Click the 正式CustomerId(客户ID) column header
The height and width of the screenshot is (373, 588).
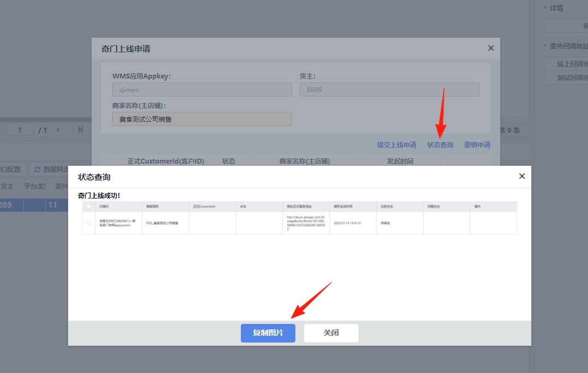(166, 161)
